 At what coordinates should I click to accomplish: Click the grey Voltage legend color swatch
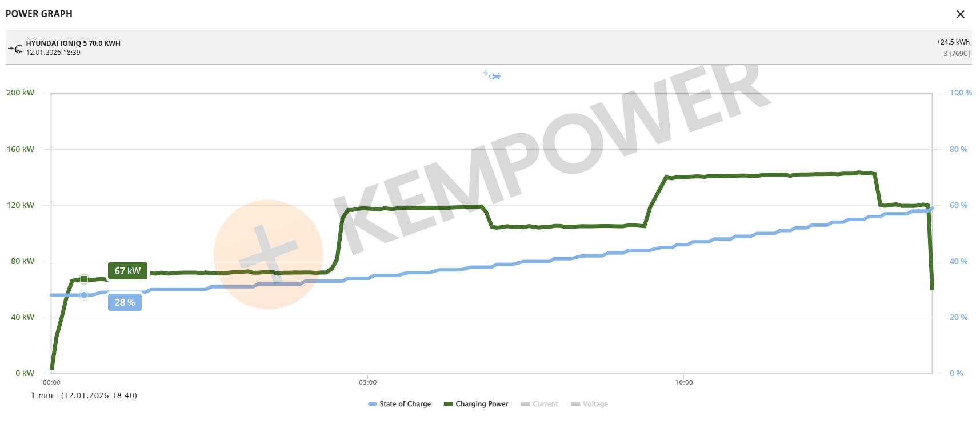pos(575,404)
